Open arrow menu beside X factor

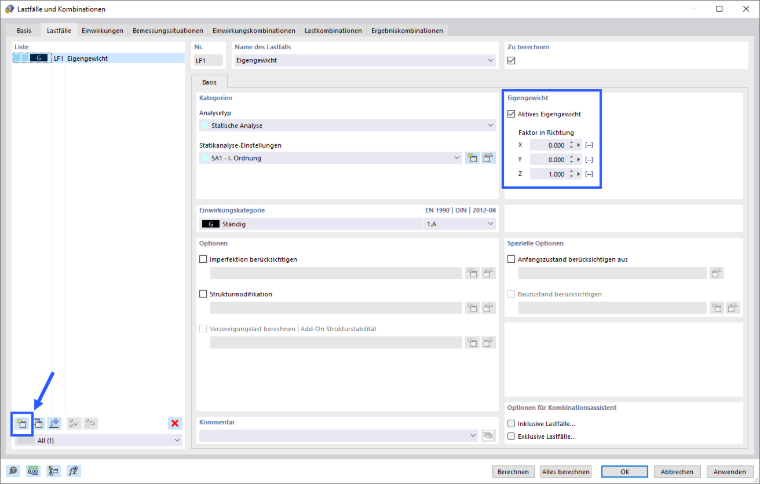578,145
